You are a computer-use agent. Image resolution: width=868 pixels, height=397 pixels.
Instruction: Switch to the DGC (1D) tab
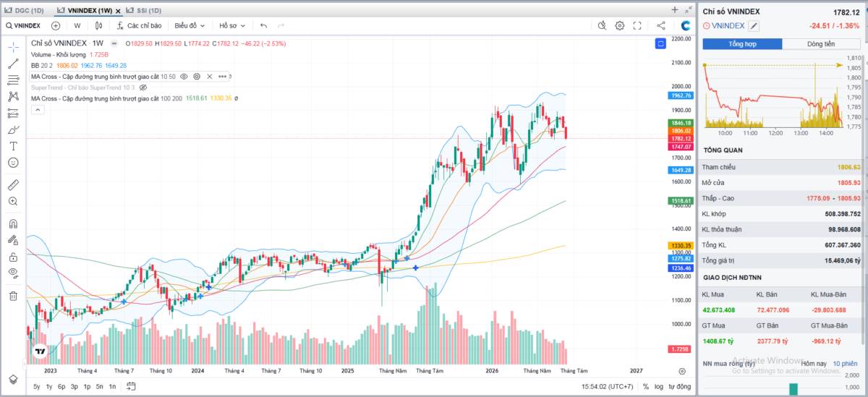[25, 10]
